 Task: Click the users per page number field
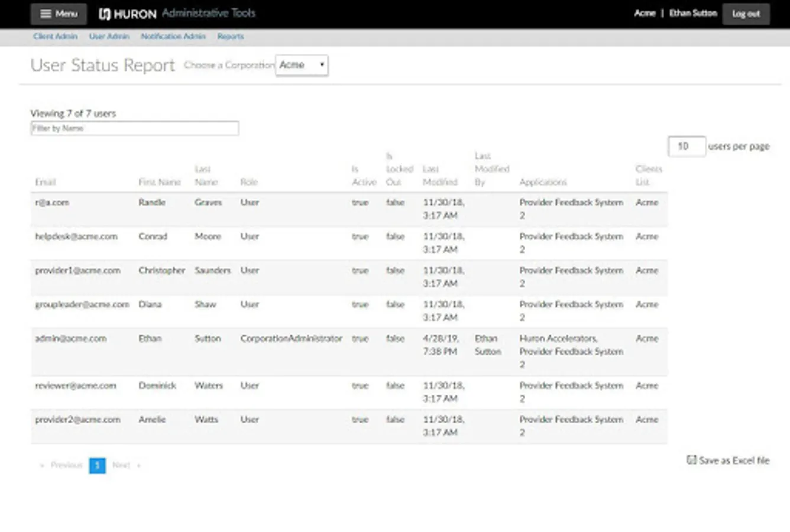(x=686, y=146)
